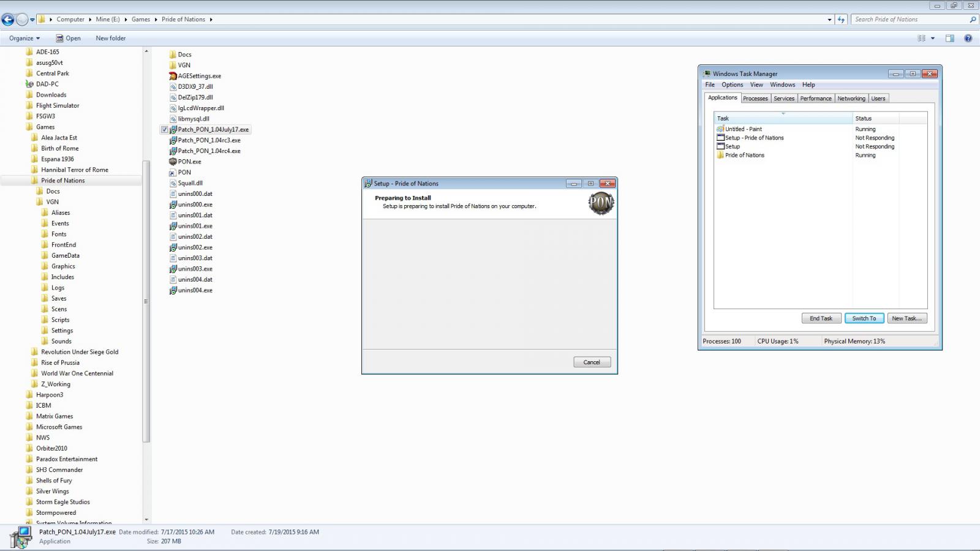980x551 pixels.
Task: Cancel the Pride of Nations setup
Action: tap(592, 362)
